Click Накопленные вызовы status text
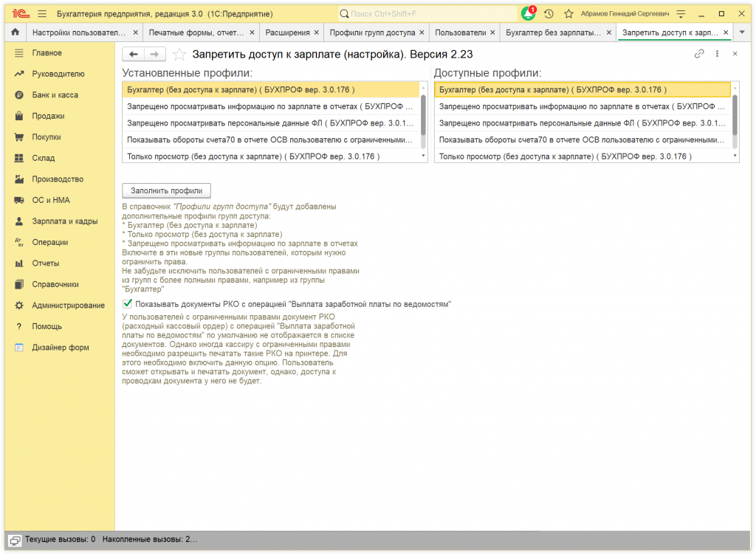Image resolution: width=756 pixels, height=555 pixels. click(150, 539)
